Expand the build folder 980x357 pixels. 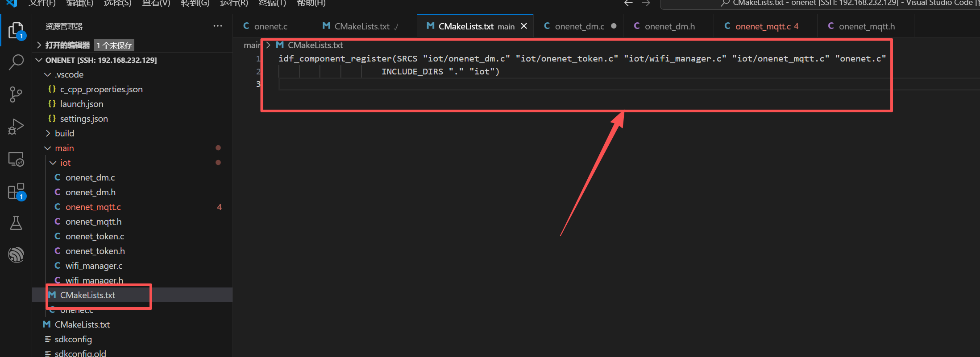click(x=48, y=133)
